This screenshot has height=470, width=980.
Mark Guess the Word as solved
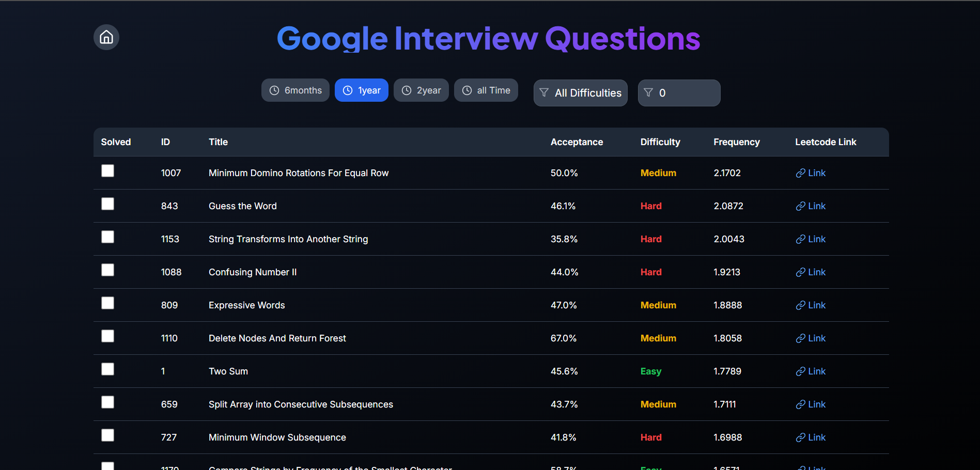point(107,204)
